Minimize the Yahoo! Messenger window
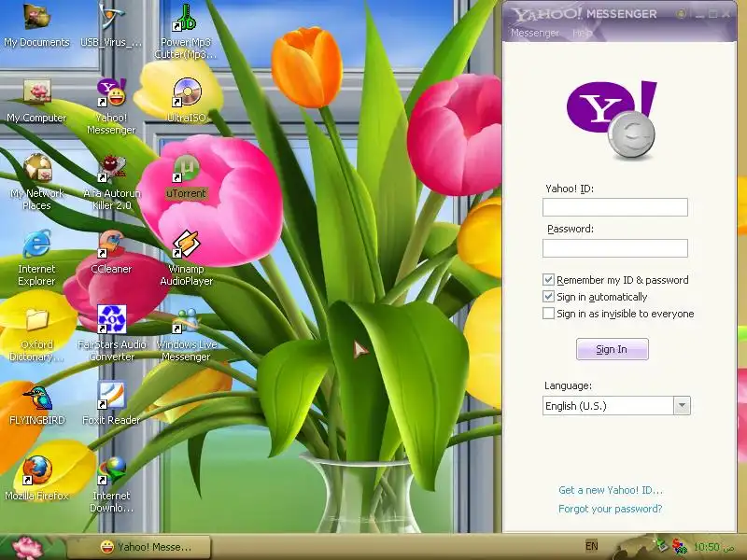This screenshot has width=747, height=560. click(699, 14)
